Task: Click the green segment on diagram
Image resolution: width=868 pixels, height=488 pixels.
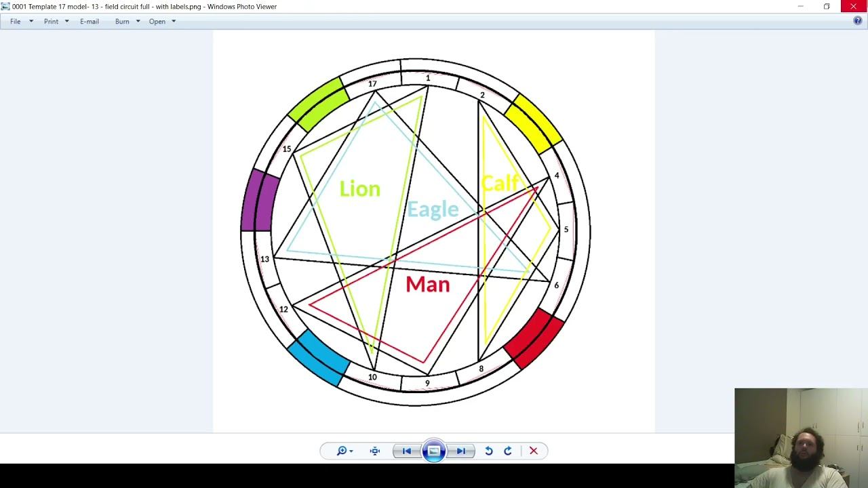Action: coord(318,104)
